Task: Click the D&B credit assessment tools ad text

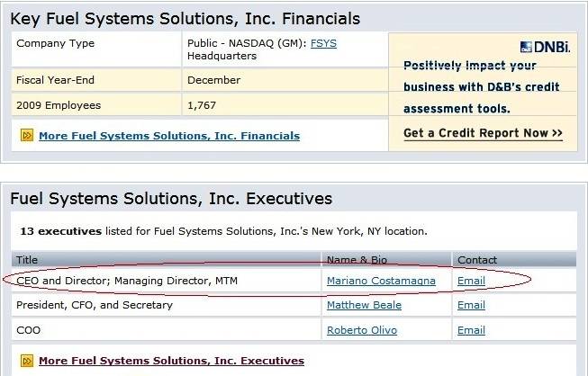Action: click(x=482, y=87)
